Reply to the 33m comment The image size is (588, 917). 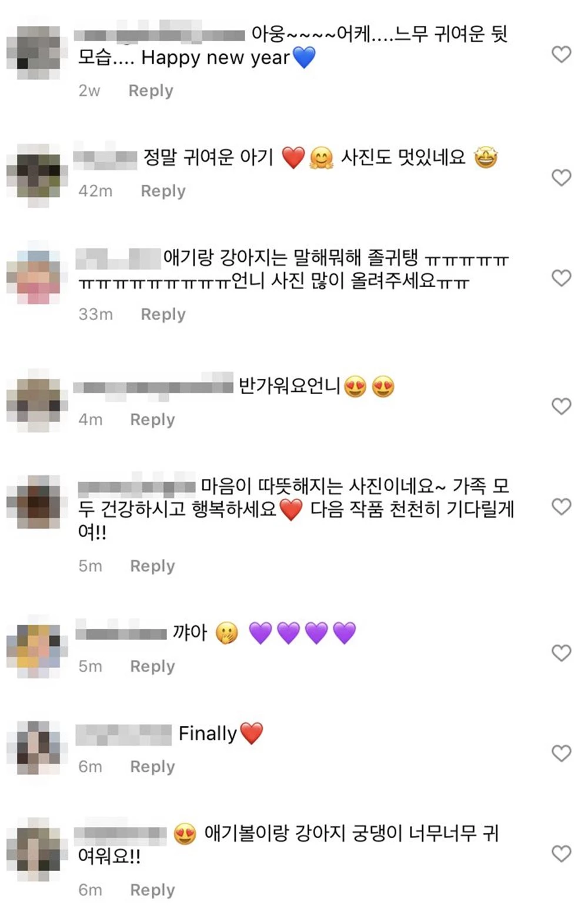[163, 315]
